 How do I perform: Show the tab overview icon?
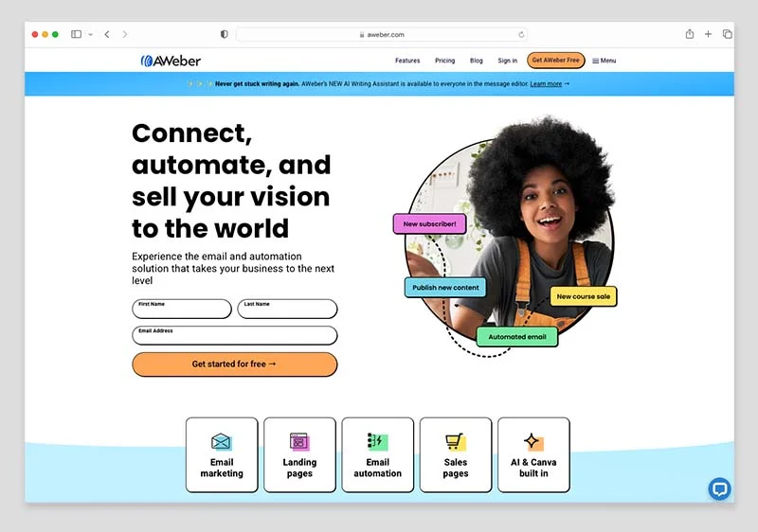click(727, 34)
